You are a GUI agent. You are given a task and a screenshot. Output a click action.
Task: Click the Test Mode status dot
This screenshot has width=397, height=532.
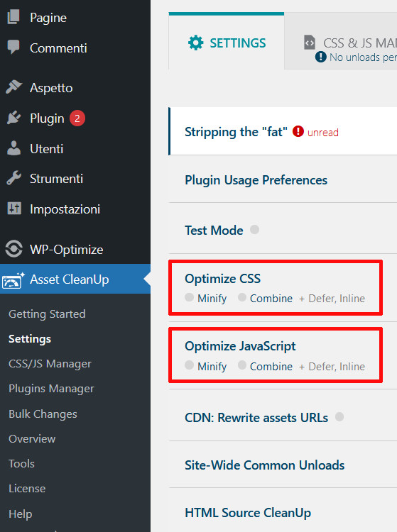(x=254, y=230)
